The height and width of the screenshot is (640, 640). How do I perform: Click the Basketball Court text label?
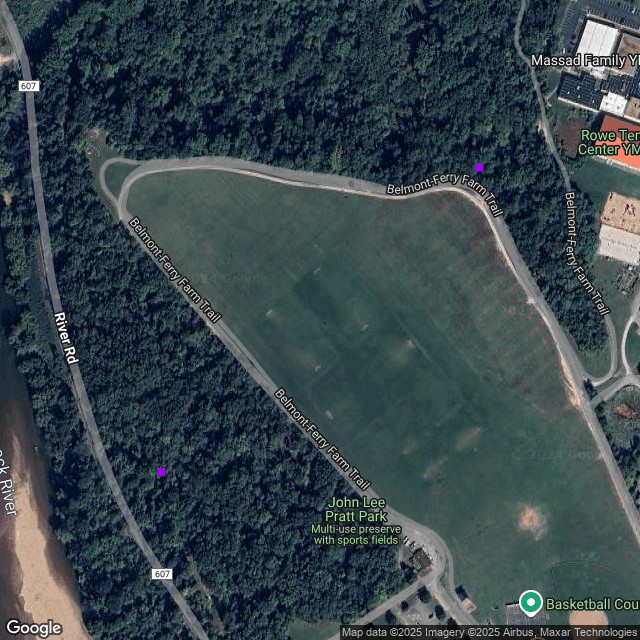click(x=593, y=604)
